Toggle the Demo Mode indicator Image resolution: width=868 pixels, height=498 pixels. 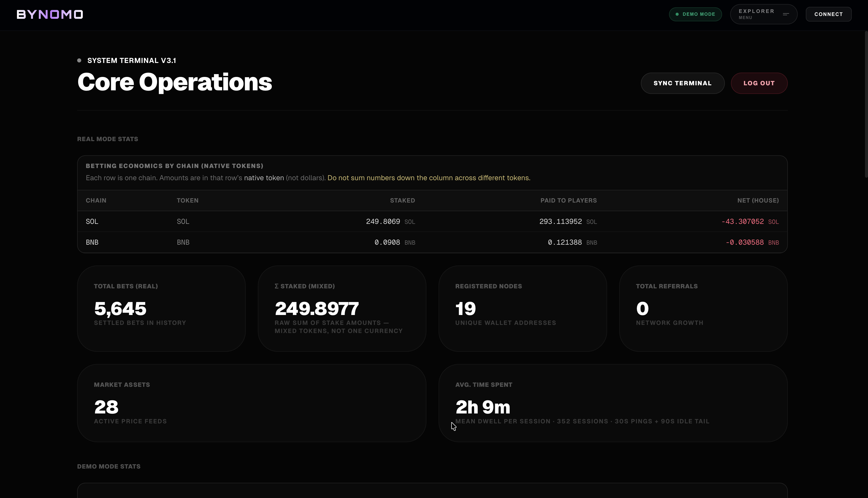coord(695,14)
